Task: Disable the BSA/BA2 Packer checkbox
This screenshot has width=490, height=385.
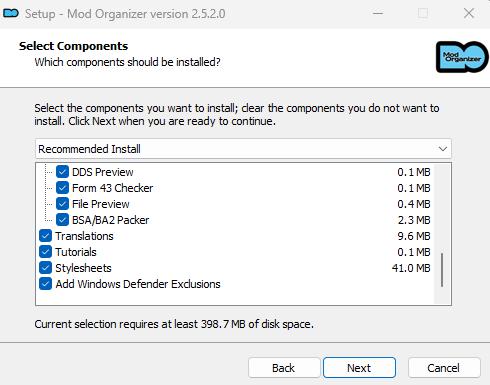Action: tap(62, 220)
